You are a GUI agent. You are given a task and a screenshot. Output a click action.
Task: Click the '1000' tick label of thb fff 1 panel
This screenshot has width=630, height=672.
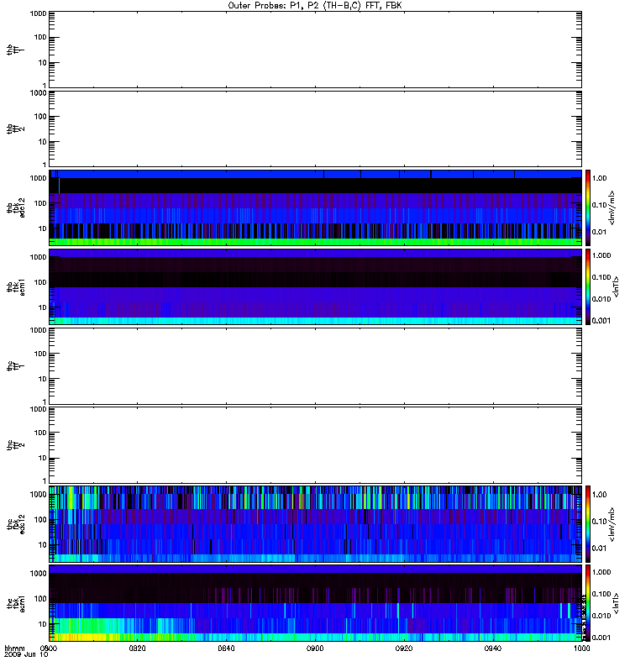tap(38, 14)
